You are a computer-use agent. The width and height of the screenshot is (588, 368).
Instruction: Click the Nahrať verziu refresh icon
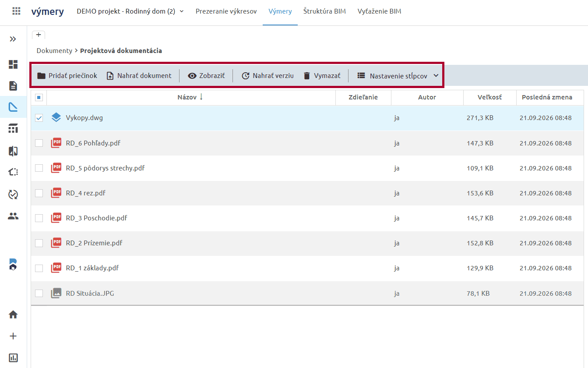point(246,76)
